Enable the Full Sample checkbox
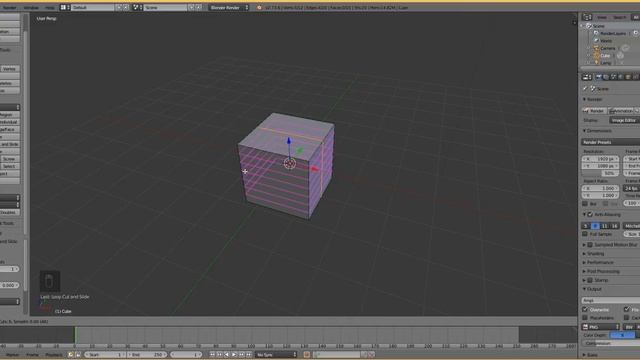The height and width of the screenshot is (360, 640). (x=585, y=234)
